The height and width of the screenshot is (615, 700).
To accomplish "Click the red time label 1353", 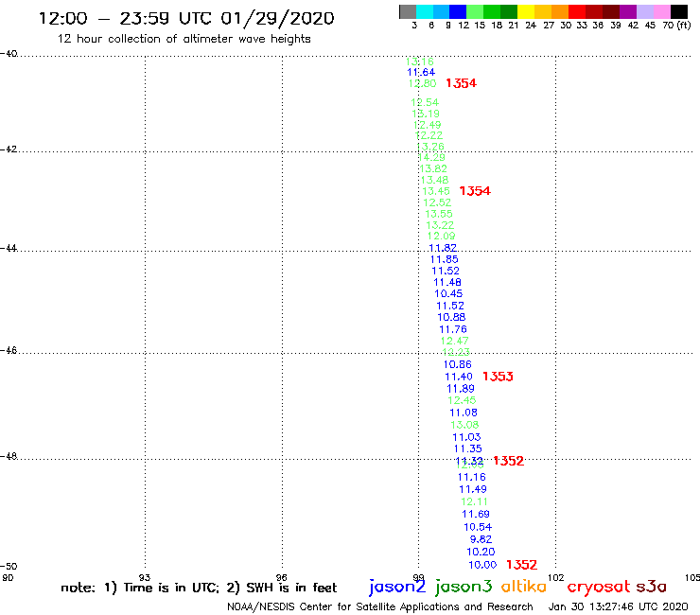I will [498, 377].
